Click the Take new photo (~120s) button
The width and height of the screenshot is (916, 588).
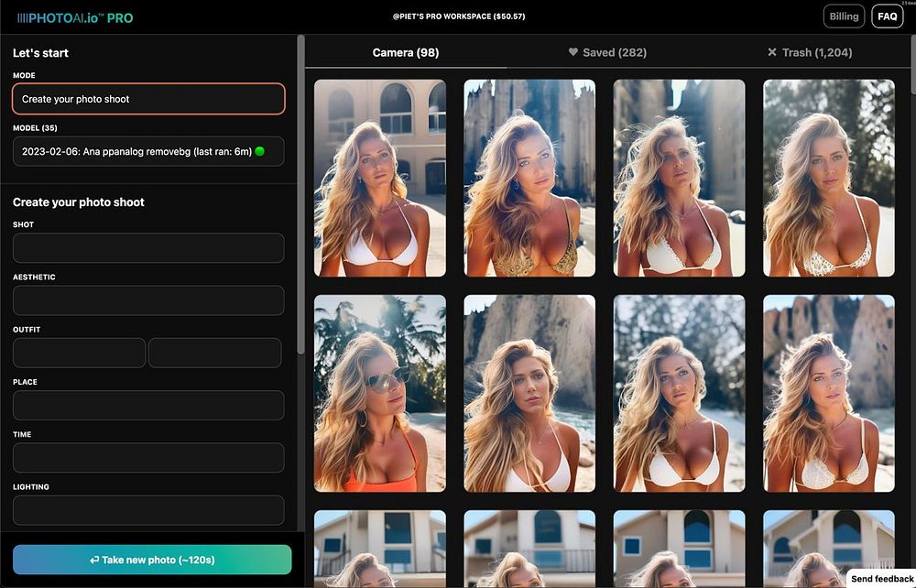(152, 560)
